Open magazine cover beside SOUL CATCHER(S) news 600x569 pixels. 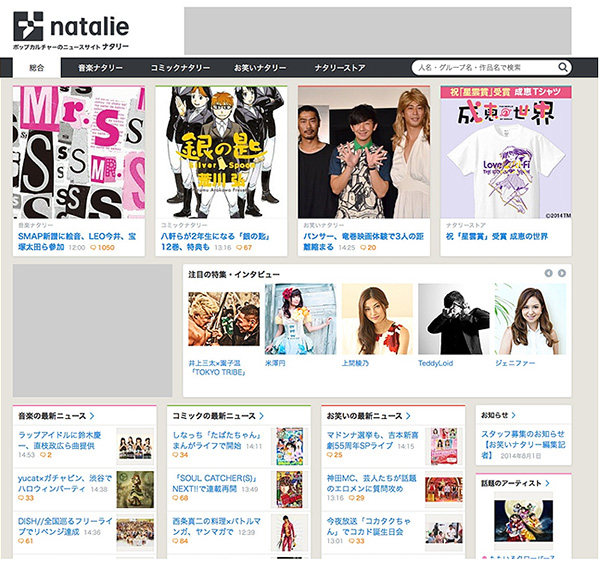coord(290,489)
